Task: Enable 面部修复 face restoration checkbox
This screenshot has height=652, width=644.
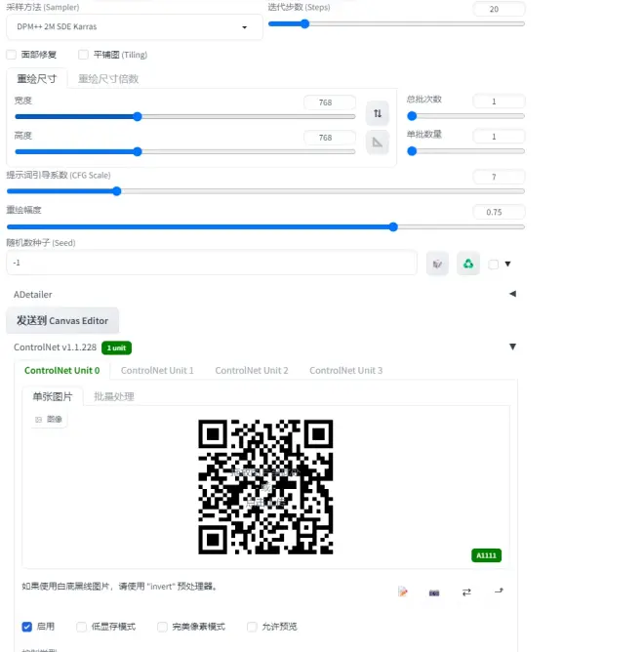Action: point(12,55)
